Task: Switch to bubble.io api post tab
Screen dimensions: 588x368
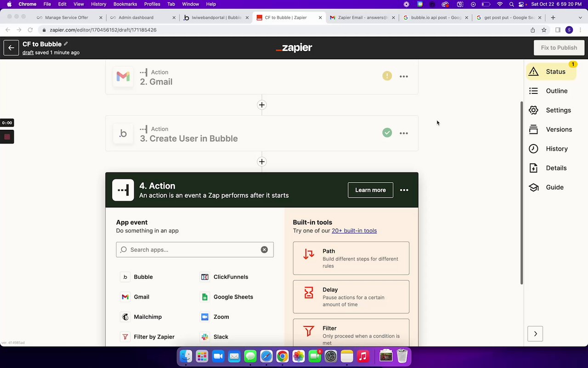Action: coord(436,17)
